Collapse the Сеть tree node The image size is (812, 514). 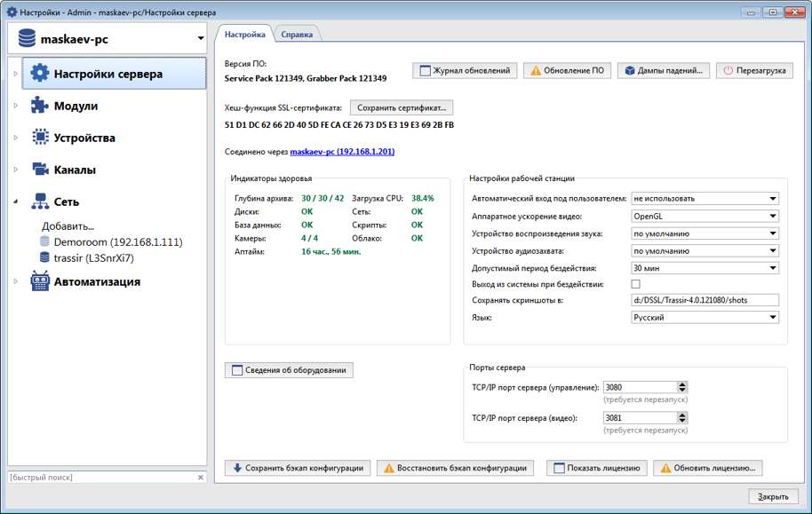[x=15, y=202]
